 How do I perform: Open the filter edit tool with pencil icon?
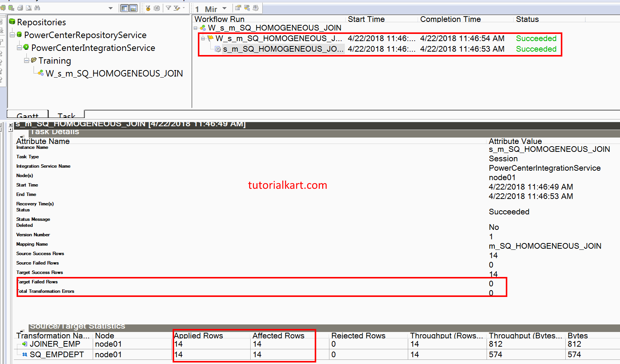click(176, 8)
